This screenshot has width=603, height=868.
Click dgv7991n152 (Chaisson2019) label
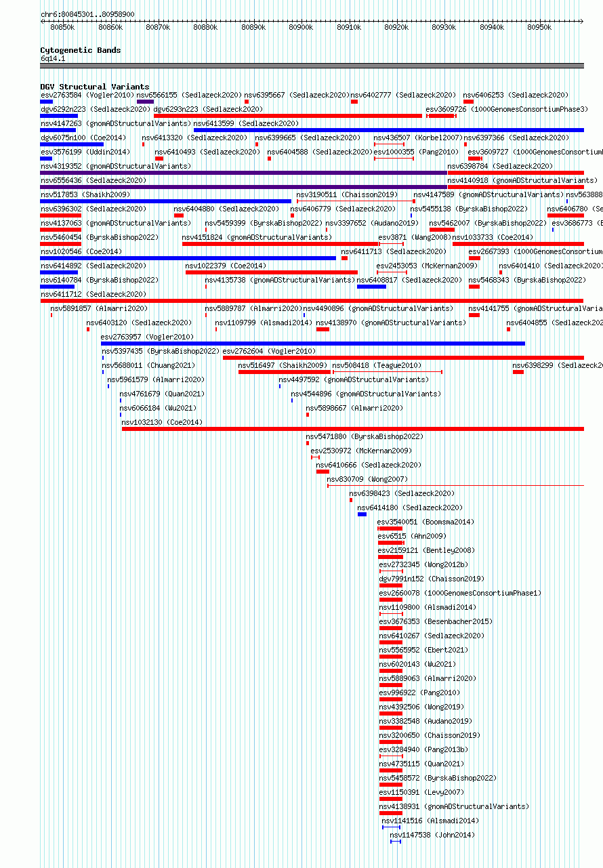click(432, 579)
